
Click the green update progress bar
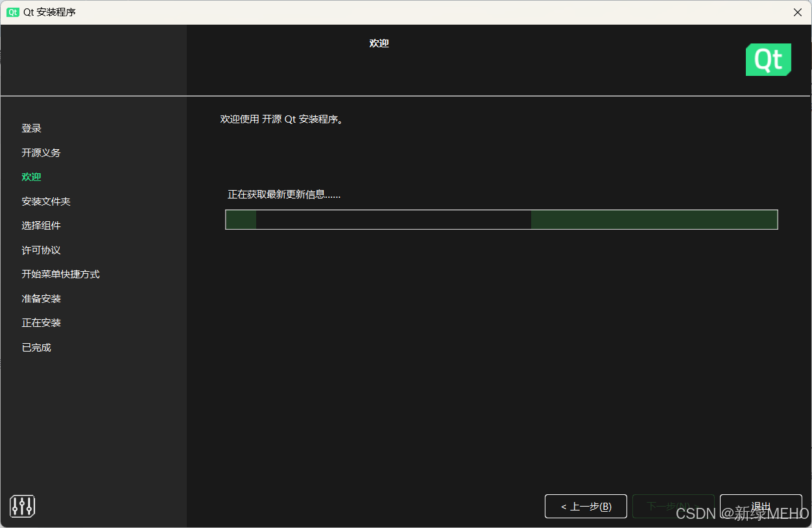(x=501, y=219)
